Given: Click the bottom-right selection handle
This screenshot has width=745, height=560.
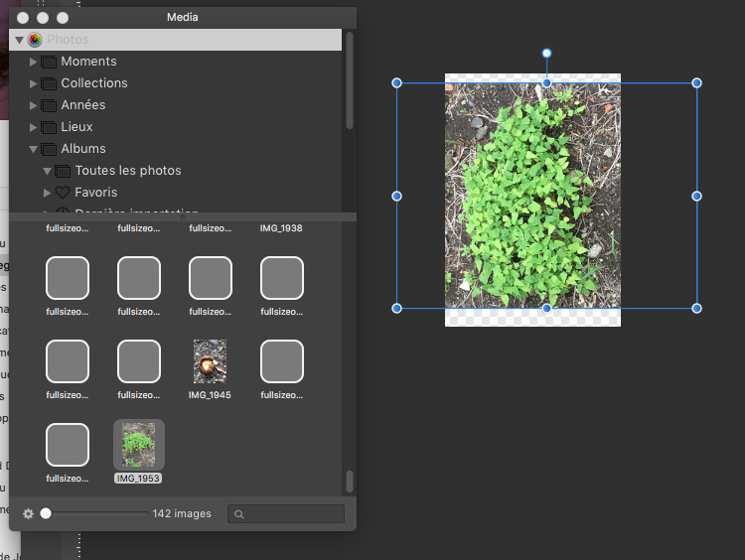Looking at the screenshot, I should click(696, 308).
